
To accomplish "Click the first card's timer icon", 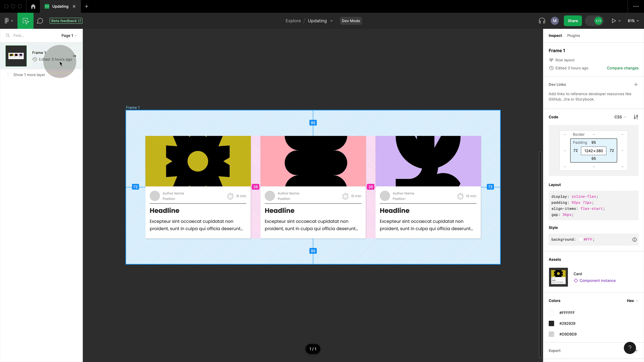I will coord(230,196).
